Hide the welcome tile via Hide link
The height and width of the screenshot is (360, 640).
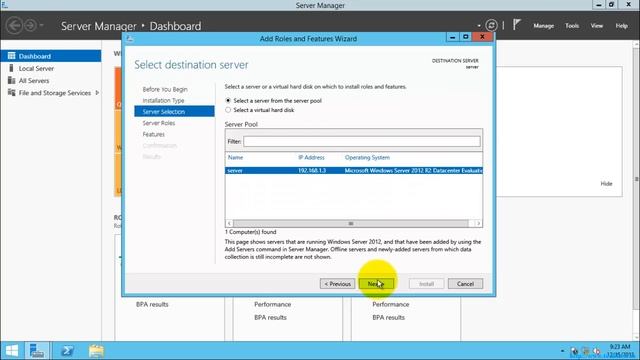pos(606,184)
